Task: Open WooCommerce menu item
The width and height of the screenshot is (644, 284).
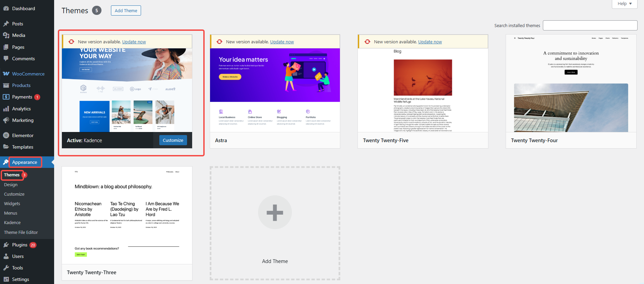Action: point(28,74)
